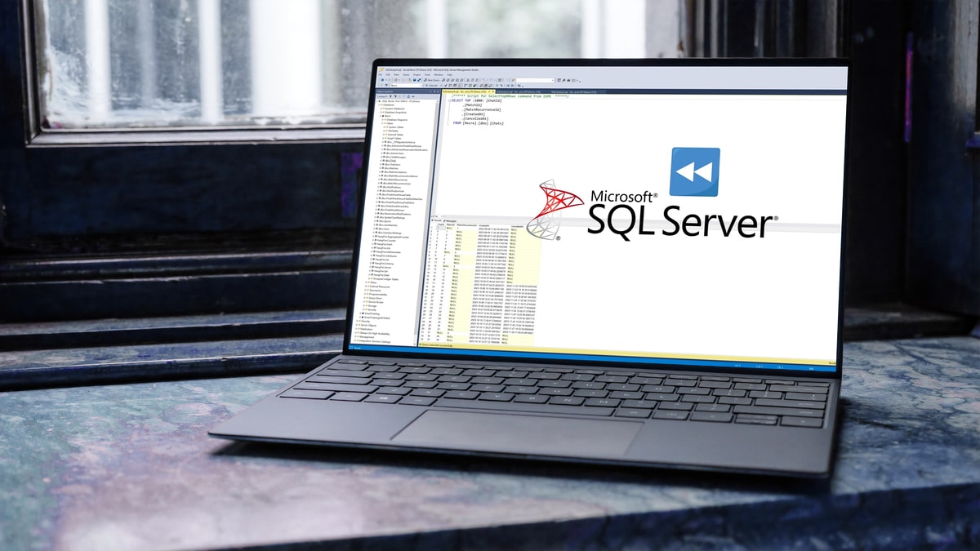Select the HangFire.Hash table
Viewport: 980px width, 551px height.
pos(384,244)
